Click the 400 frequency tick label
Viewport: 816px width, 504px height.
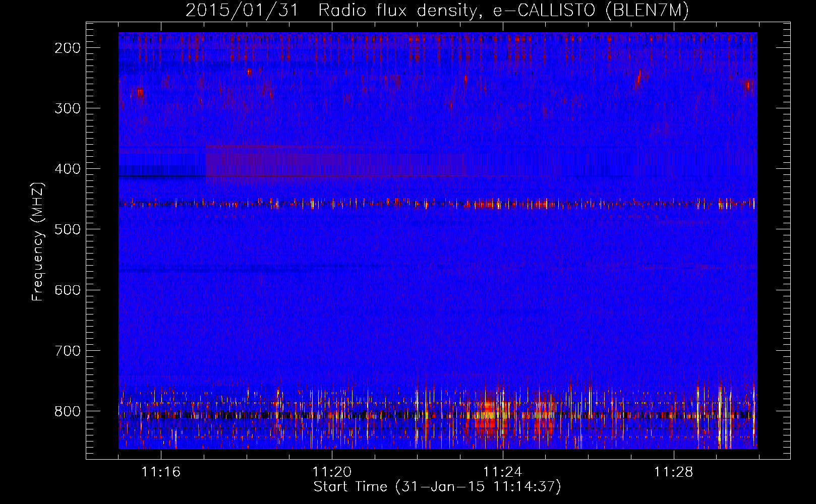67,169
